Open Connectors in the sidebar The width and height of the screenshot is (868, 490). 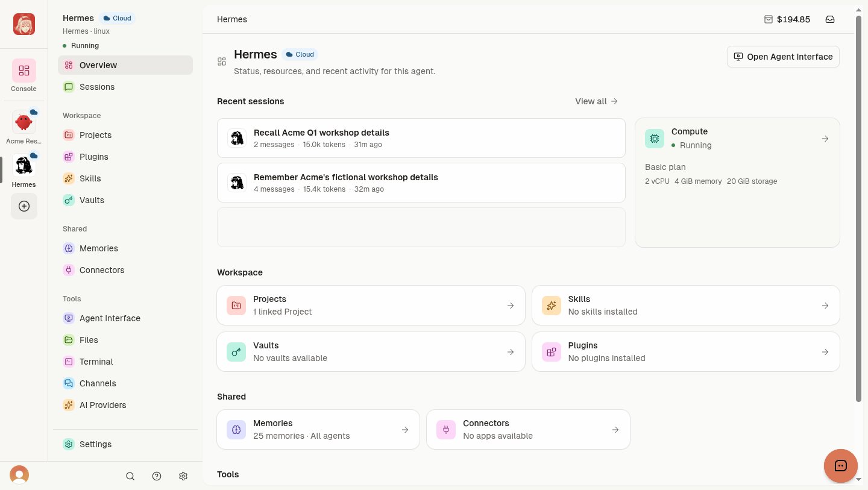[x=125, y=270]
